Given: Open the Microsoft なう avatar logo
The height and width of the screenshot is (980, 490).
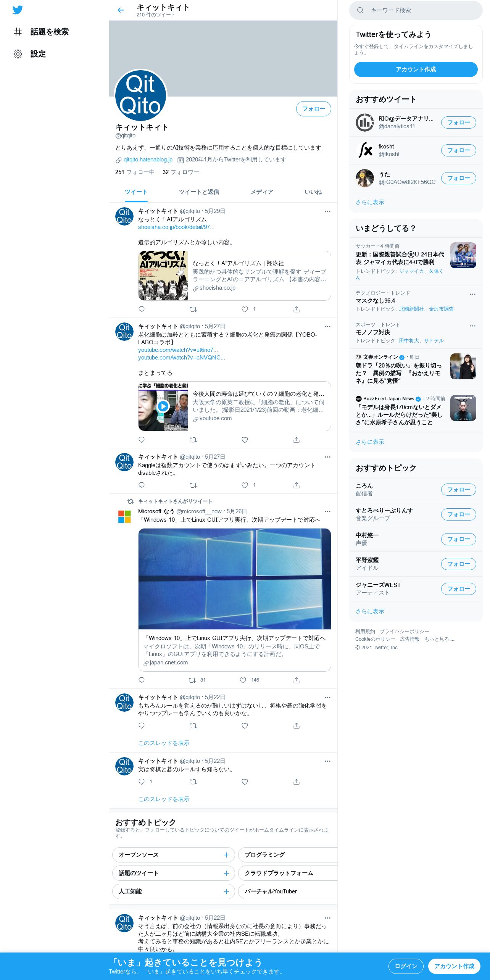Looking at the screenshot, I should click(124, 517).
